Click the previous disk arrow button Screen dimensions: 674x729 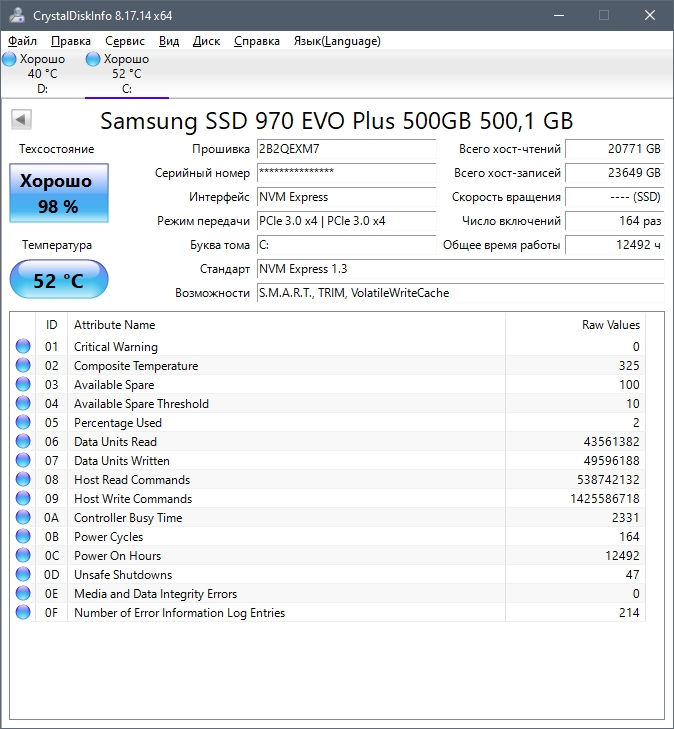[19, 120]
